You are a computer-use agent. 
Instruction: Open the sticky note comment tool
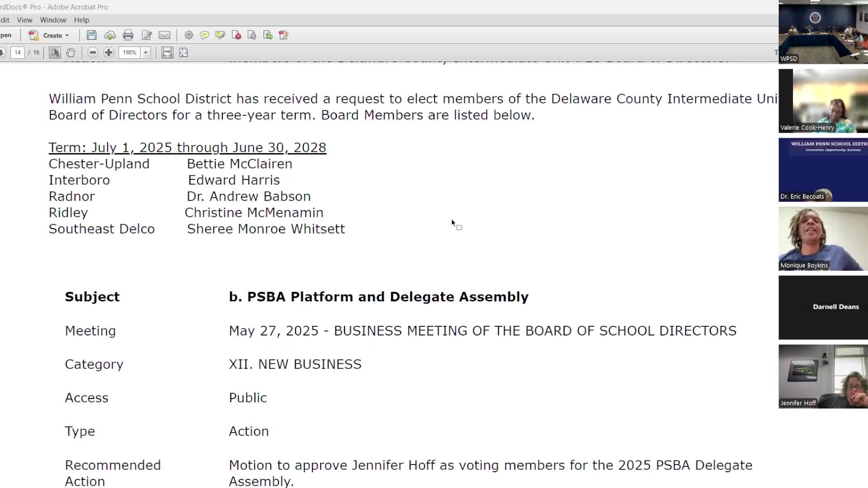coord(204,35)
